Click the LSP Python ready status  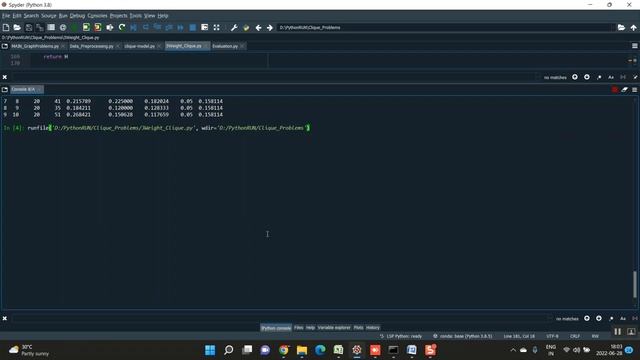[x=401, y=336]
